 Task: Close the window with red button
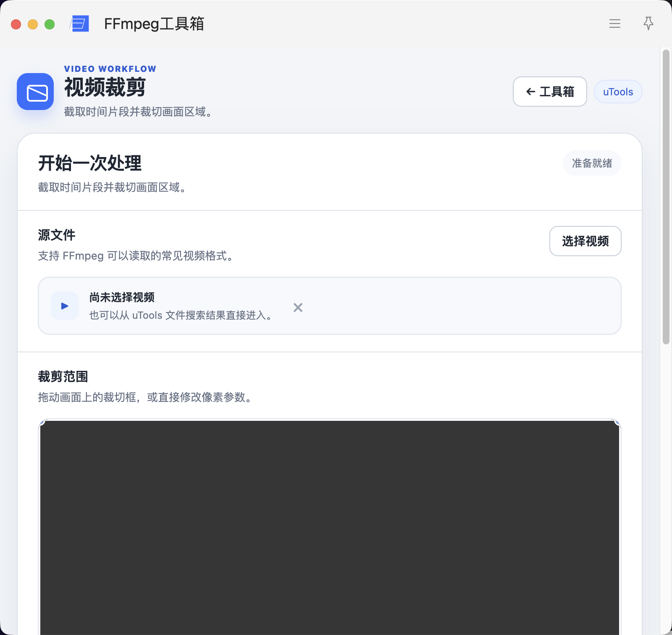point(16,24)
